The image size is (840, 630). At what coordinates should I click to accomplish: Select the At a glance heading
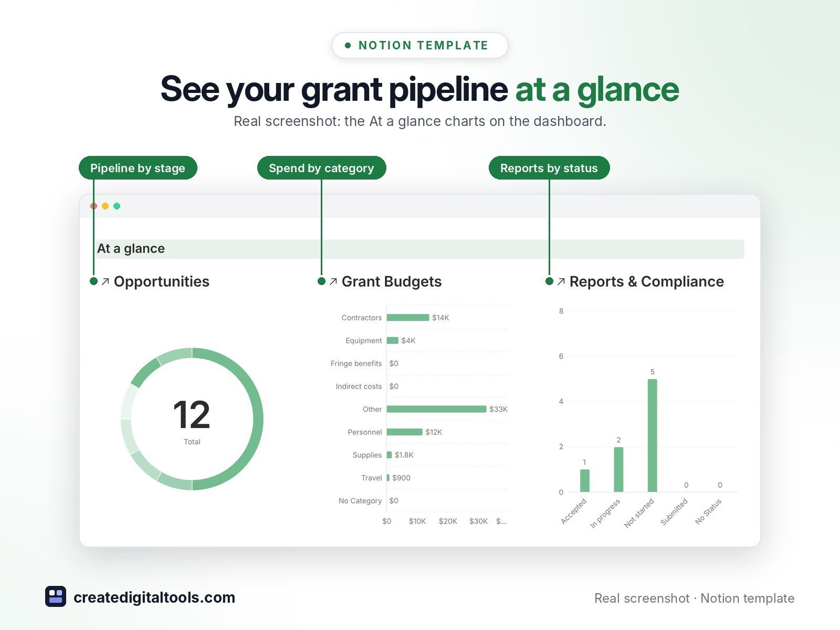click(131, 248)
